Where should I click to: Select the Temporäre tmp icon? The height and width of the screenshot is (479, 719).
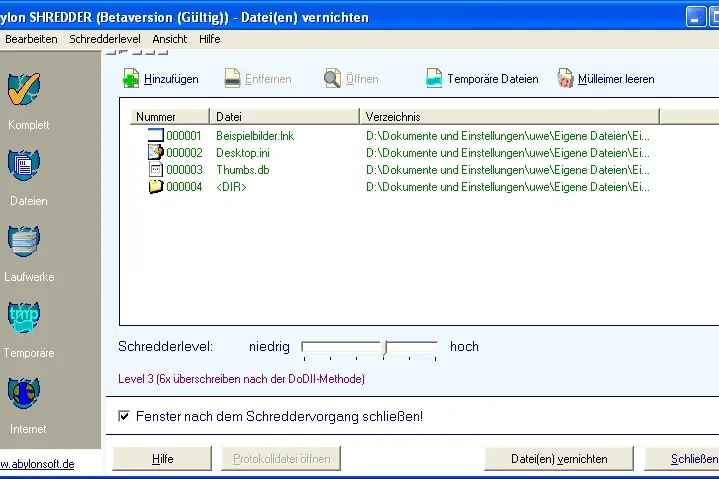pyautogui.click(x=24, y=317)
